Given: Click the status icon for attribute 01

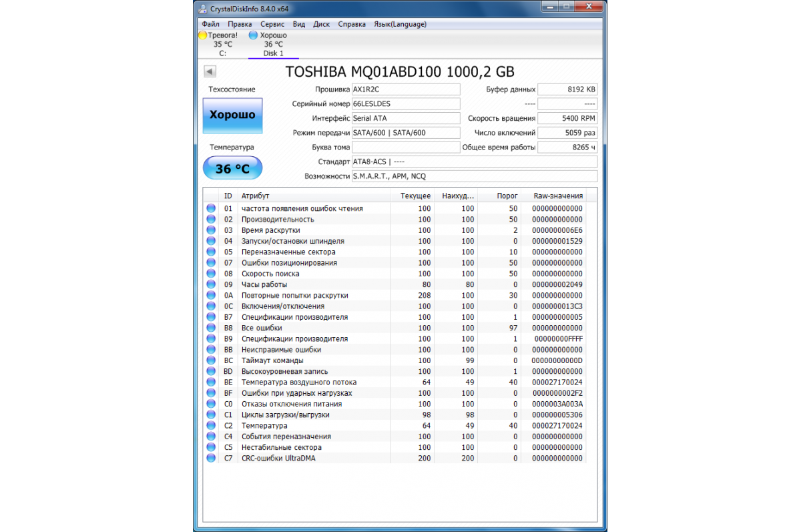Looking at the screenshot, I should [x=211, y=208].
